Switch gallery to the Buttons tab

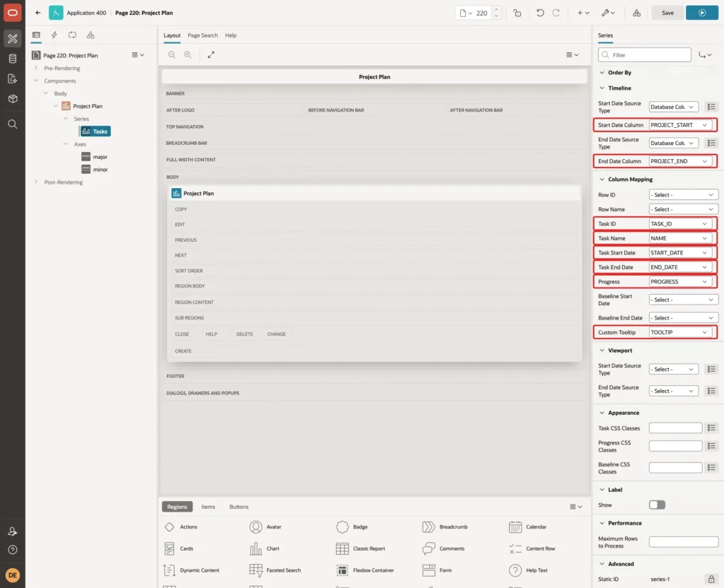click(x=239, y=507)
